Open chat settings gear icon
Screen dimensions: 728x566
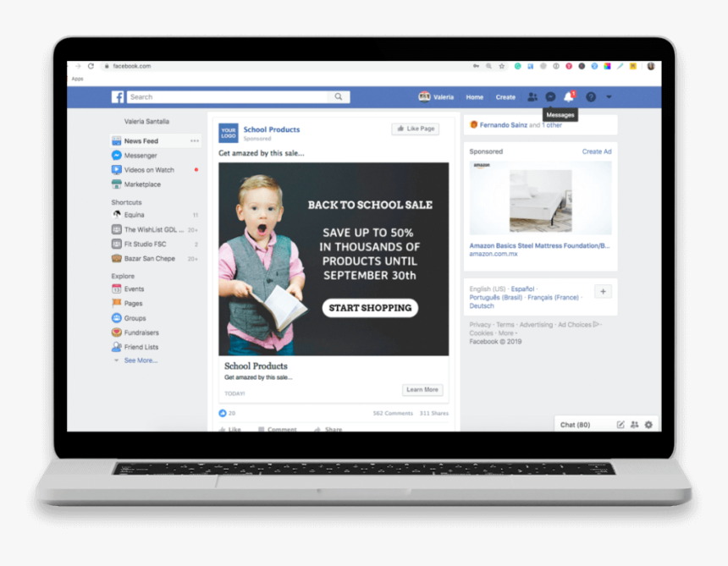tap(648, 425)
